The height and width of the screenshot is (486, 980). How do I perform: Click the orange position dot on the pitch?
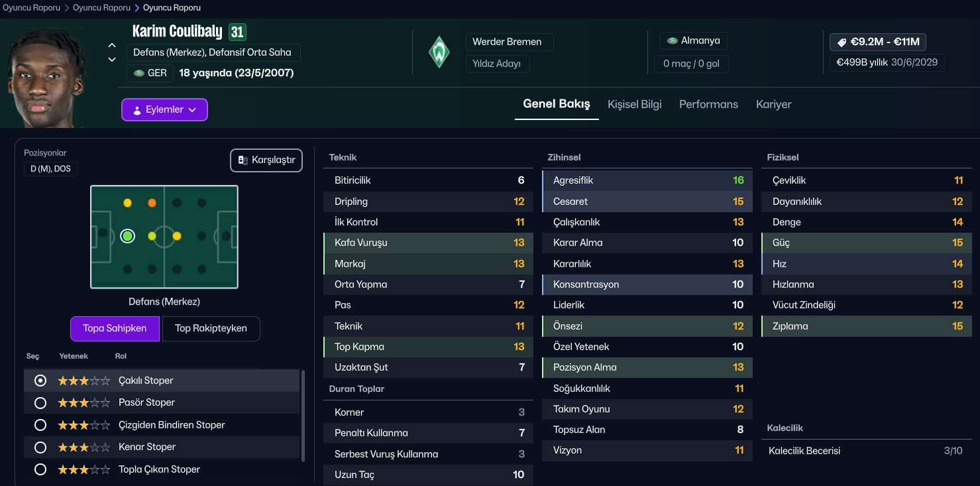click(x=152, y=203)
